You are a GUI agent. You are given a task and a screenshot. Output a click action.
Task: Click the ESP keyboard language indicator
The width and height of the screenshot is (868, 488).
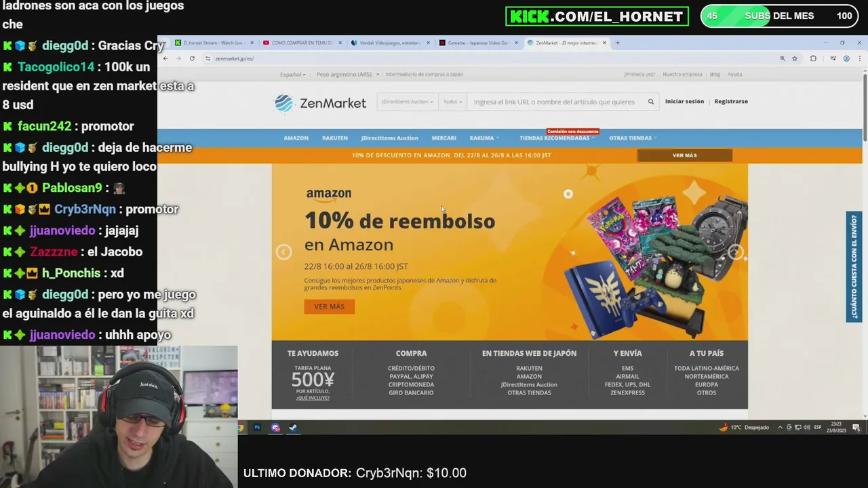click(818, 428)
